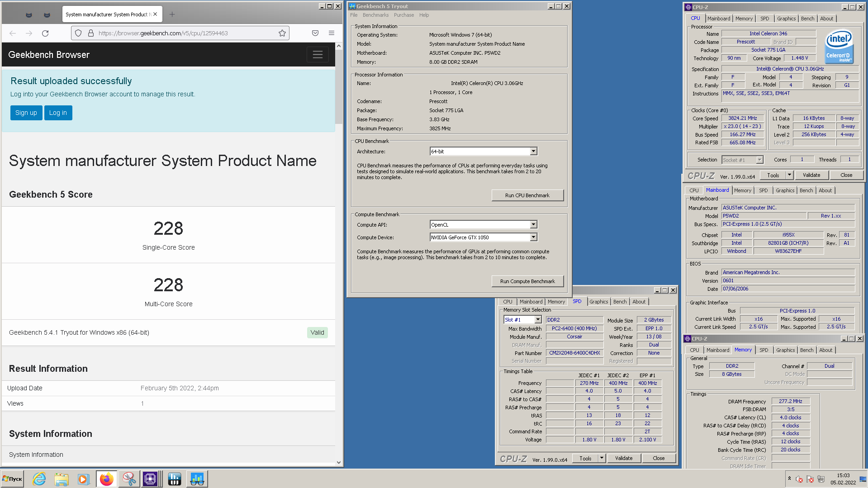Image resolution: width=868 pixels, height=488 pixels.
Task: Select CPU tab in bottom Memory CPU-Z window
Action: click(694, 350)
